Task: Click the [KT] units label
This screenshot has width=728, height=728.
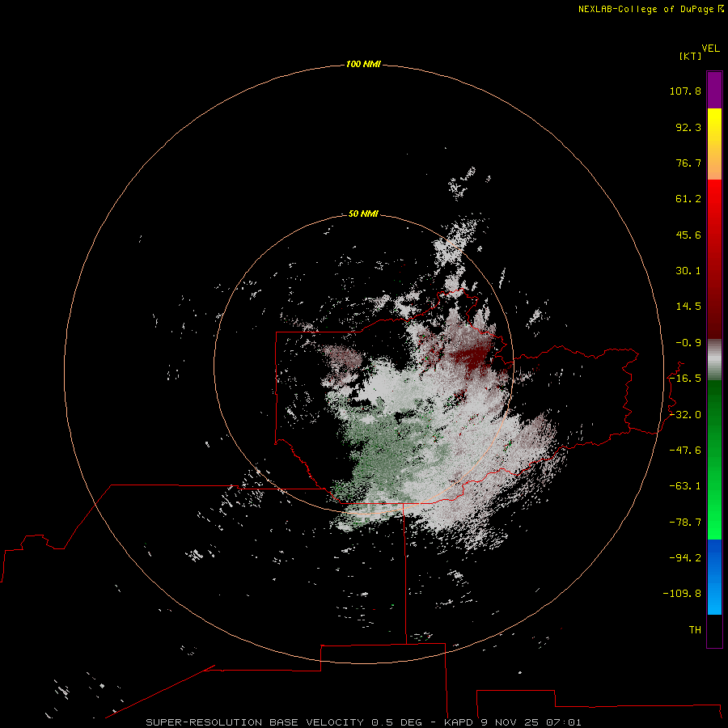Action: (x=691, y=56)
